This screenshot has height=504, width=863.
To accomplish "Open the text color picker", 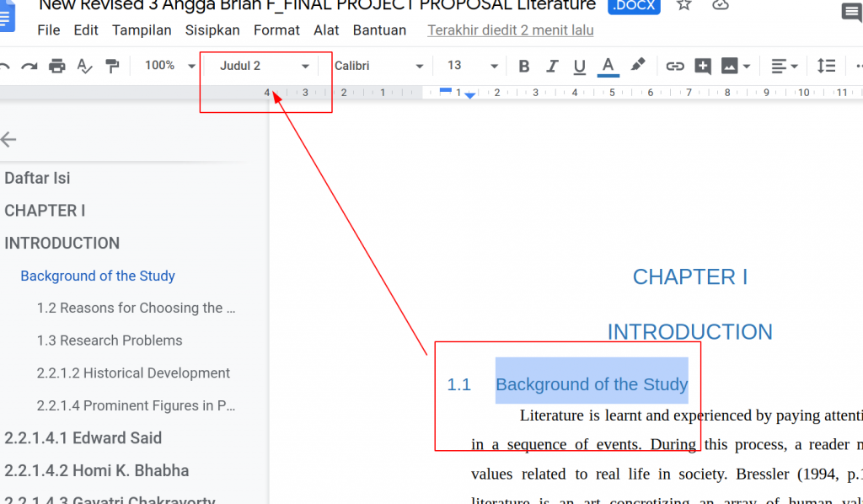I will click(x=608, y=66).
